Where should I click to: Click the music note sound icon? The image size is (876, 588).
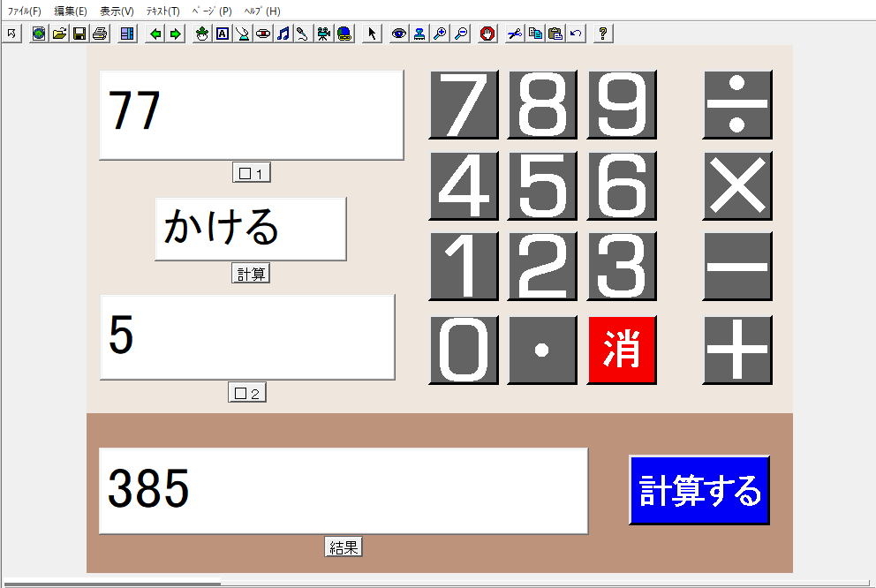[x=283, y=34]
